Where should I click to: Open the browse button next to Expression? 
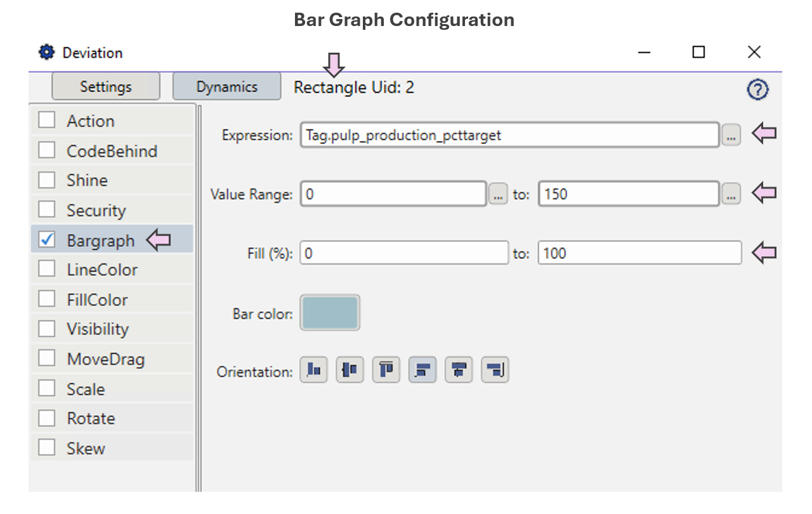pyautogui.click(x=731, y=135)
